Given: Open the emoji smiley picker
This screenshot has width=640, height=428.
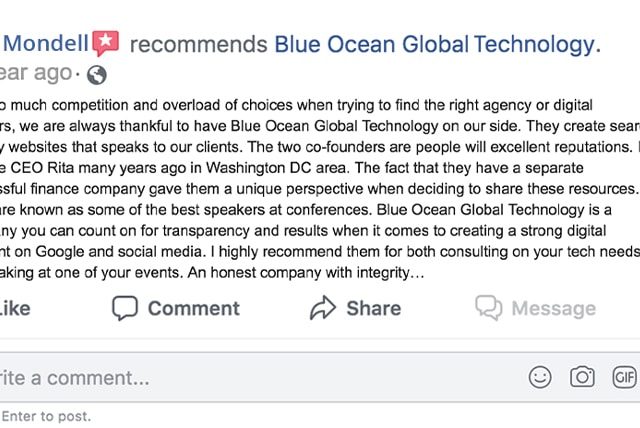Looking at the screenshot, I should [540, 377].
